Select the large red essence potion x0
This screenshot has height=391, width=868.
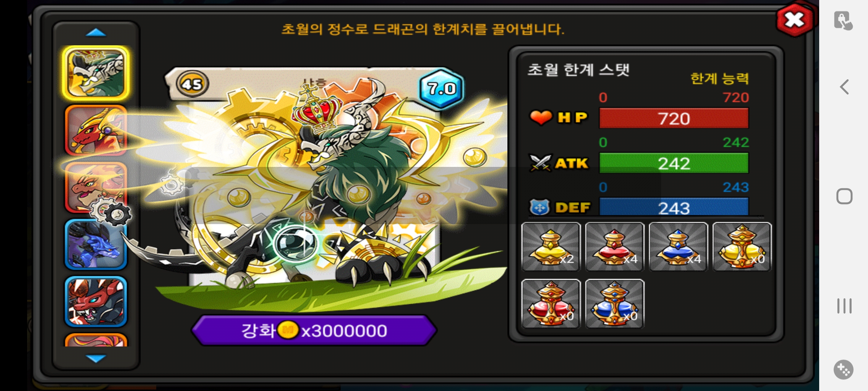click(551, 304)
